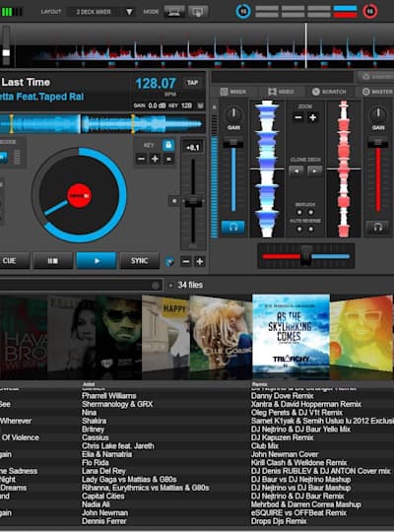This screenshot has width=394, height=532.
Task: Select the Pharrell Williams track row
Action: coord(197,396)
